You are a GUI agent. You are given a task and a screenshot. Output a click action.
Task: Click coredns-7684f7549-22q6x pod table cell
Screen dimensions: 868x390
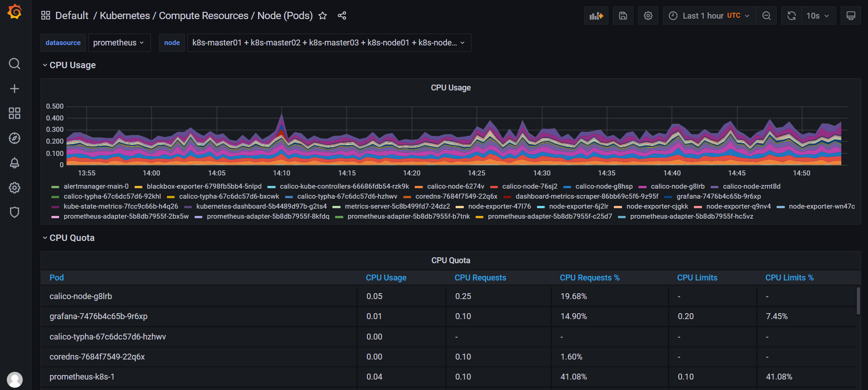pyautogui.click(x=199, y=357)
